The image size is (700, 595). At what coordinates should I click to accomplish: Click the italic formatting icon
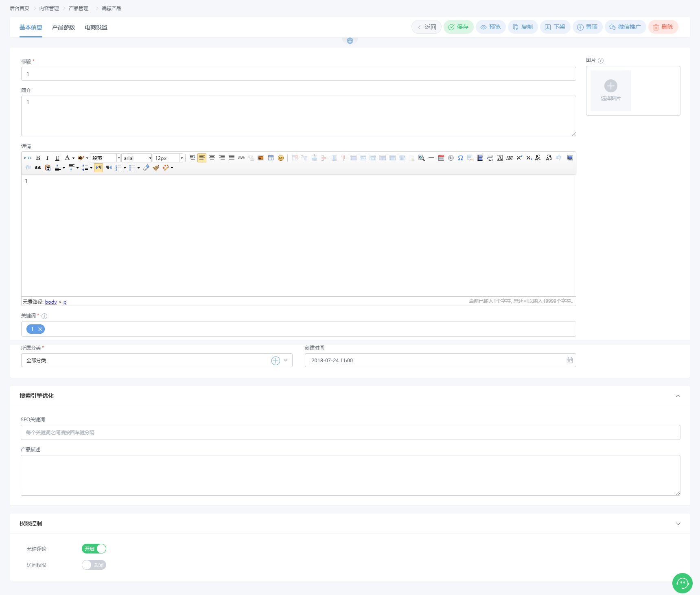point(48,158)
